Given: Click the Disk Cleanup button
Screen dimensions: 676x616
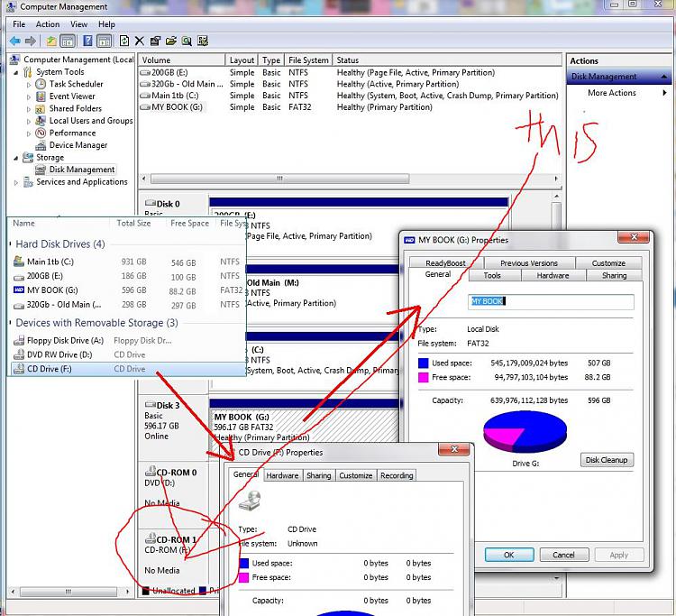Looking at the screenshot, I should (x=607, y=460).
